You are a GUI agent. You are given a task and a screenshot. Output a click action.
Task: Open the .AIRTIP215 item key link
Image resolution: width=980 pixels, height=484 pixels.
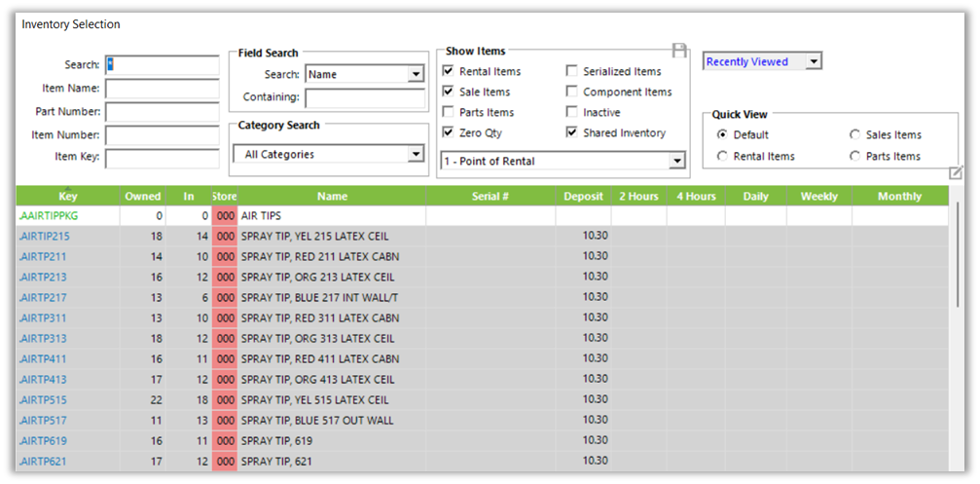(45, 236)
